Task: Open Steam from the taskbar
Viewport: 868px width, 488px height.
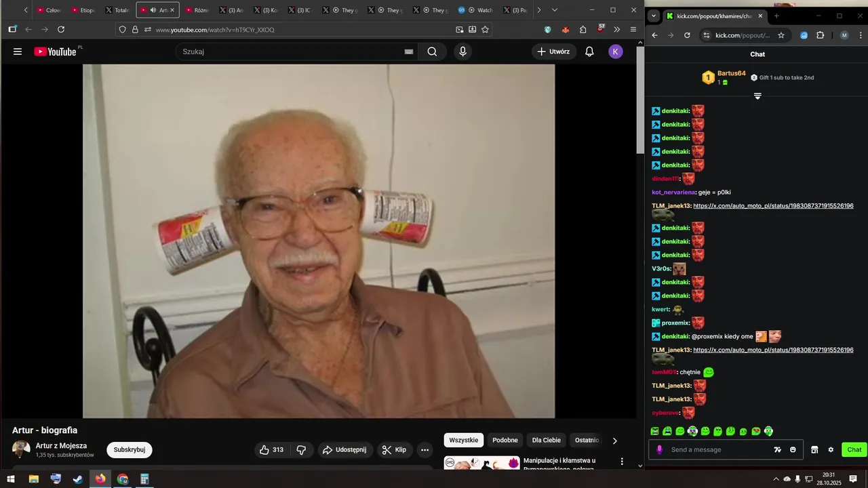Action: (x=78, y=479)
